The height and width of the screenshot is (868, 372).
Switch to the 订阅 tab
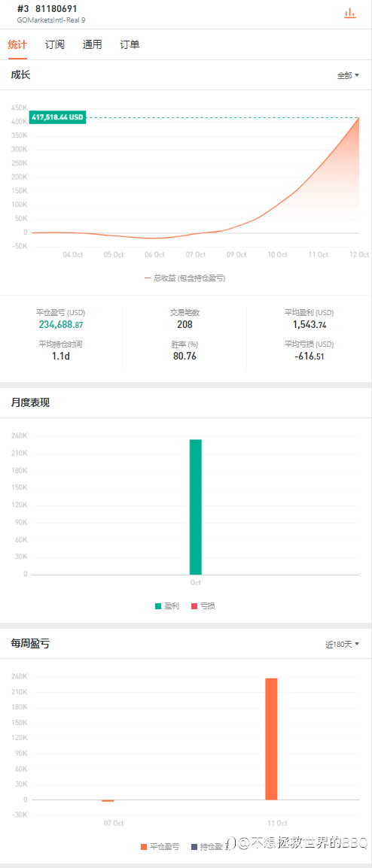pos(55,45)
